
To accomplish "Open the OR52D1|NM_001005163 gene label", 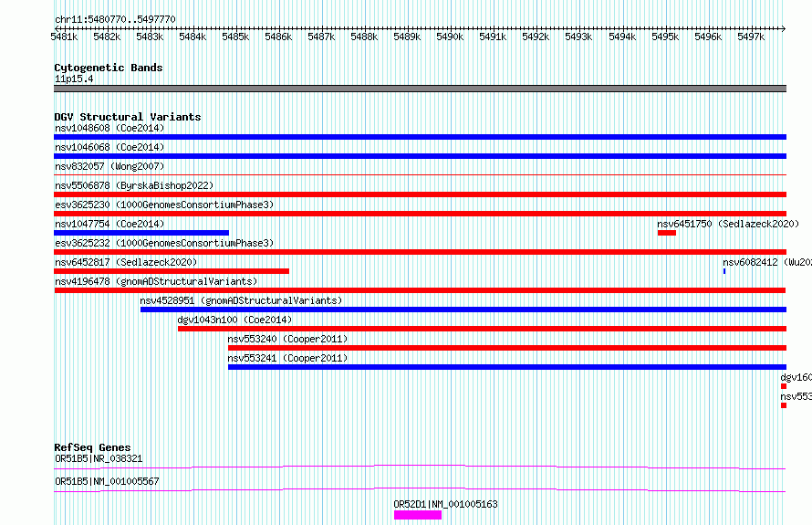I will [x=445, y=504].
